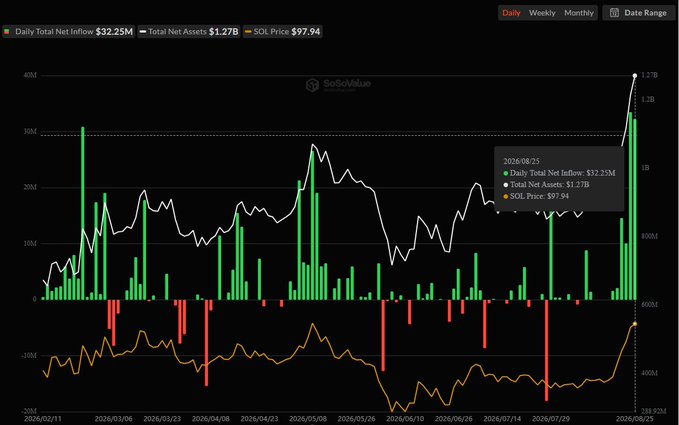679x425 pixels.
Task: Click the white endpoint marker at 1.27B
Action: click(x=635, y=76)
